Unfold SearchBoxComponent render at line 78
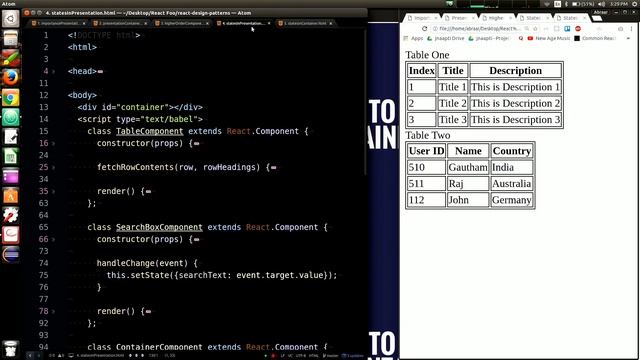 click(53, 311)
